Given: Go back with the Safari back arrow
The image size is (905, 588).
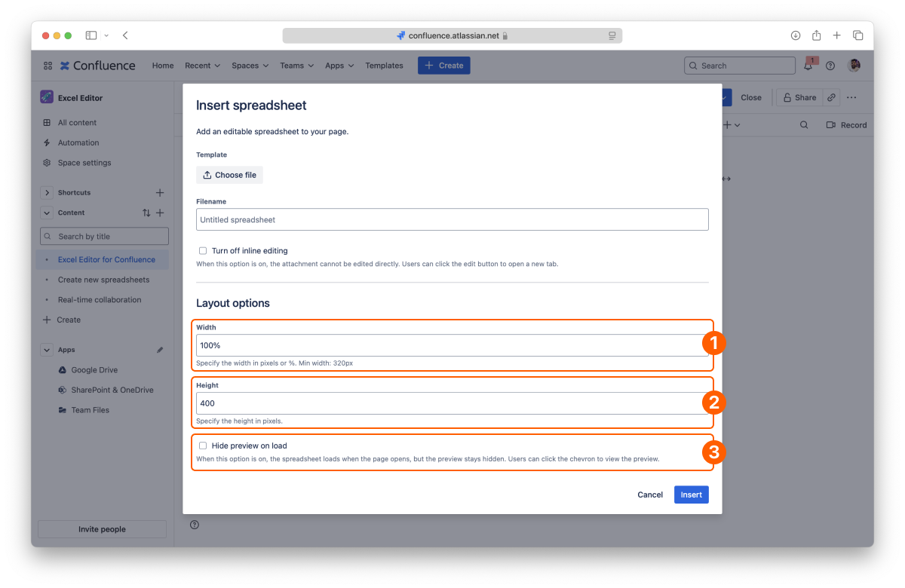Looking at the screenshot, I should (125, 35).
